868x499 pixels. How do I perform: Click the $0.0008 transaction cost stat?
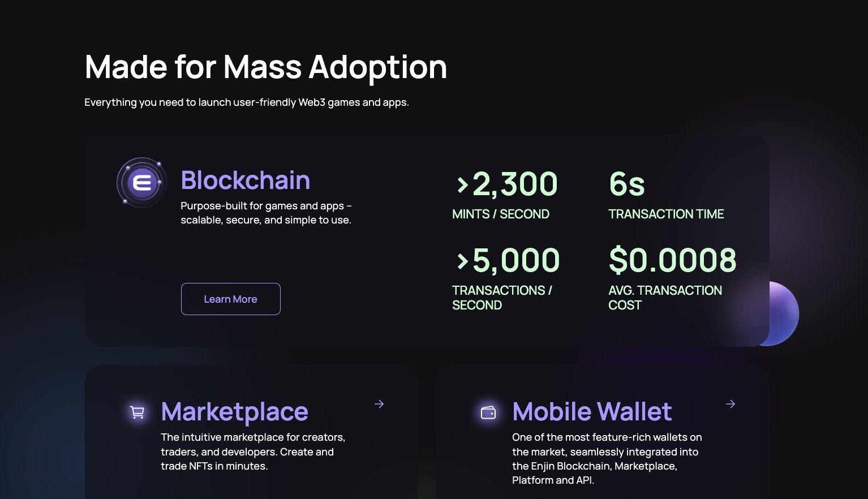coord(672,261)
